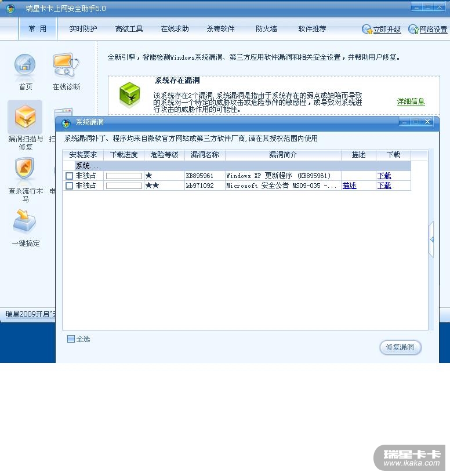Image resolution: width=450 pixels, height=476 pixels.
Task: Click the single star danger rating
Action: pos(148,176)
